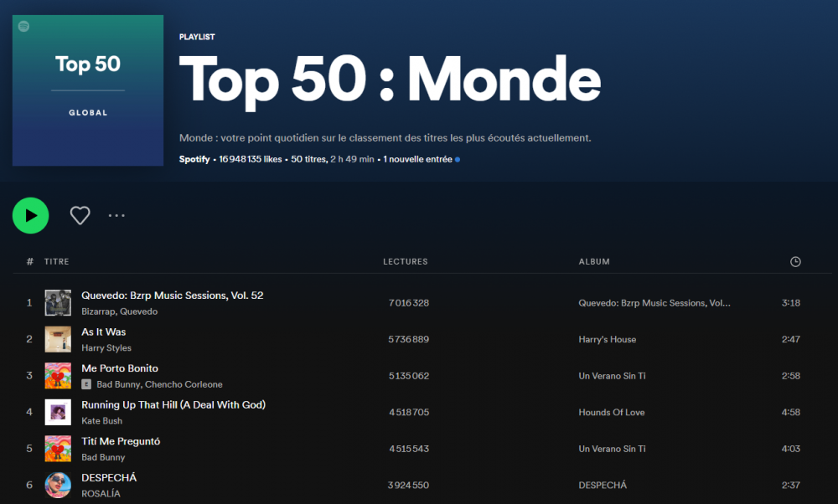The height and width of the screenshot is (504, 838).
Task: Open the Quevedo artist link
Action: 139,311
